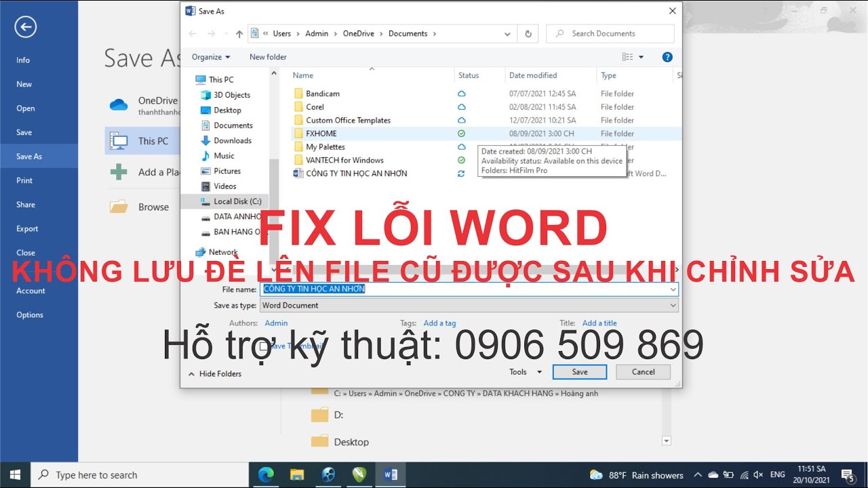
Task: Select the FXHOME folder icon
Action: 298,134
